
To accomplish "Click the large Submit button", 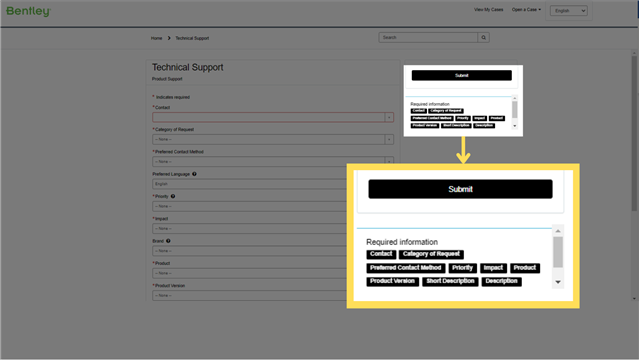I will [461, 189].
